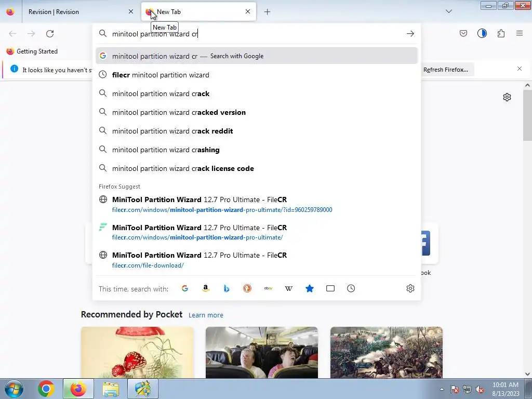
Task: Click the go arrow in address bar
Action: point(410,34)
